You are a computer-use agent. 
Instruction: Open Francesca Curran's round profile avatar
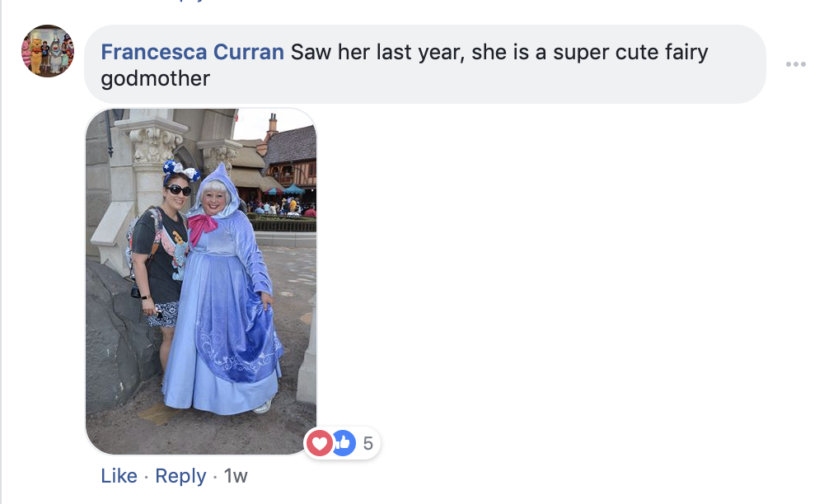tap(48, 51)
